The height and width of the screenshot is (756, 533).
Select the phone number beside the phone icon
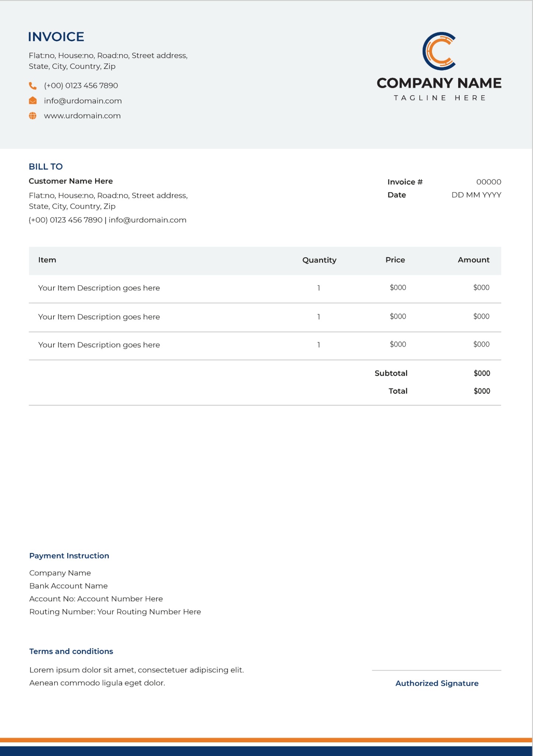[x=81, y=86]
